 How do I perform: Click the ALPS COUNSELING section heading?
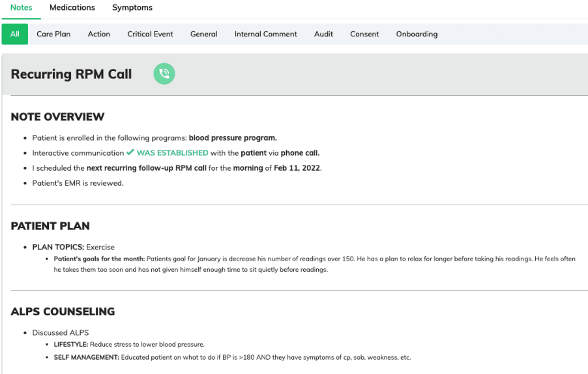pyautogui.click(x=63, y=311)
